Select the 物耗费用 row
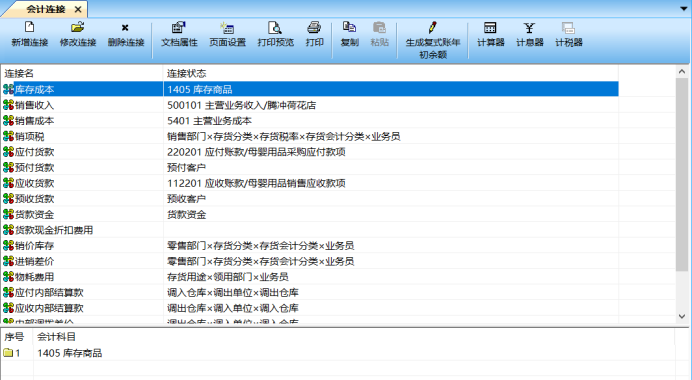 pos(310,277)
